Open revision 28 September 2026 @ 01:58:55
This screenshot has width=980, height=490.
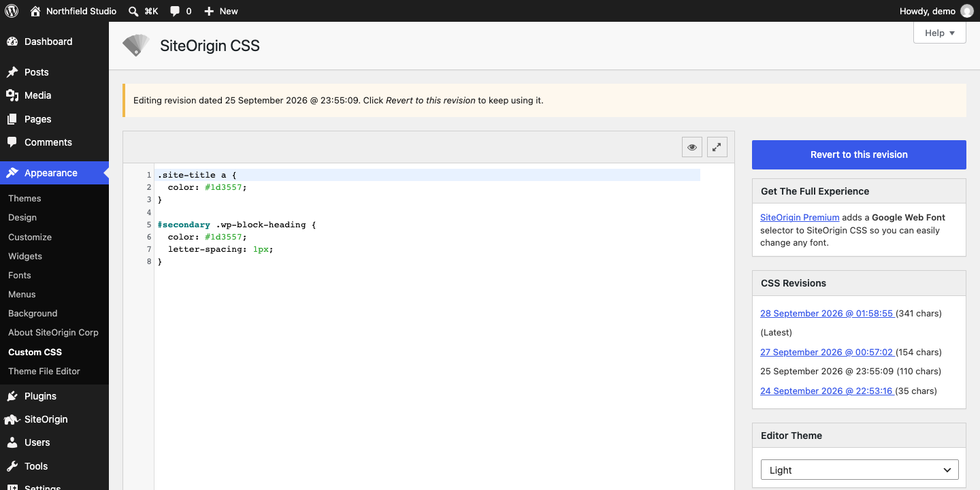pos(827,313)
